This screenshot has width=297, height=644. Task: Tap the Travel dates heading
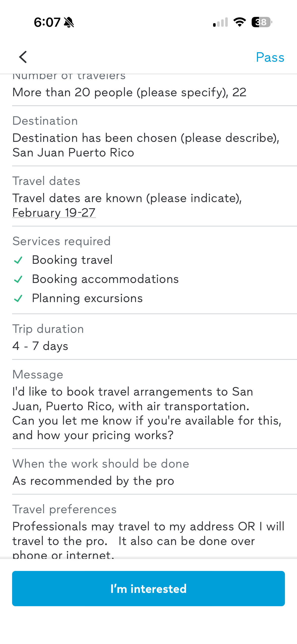coord(46,181)
